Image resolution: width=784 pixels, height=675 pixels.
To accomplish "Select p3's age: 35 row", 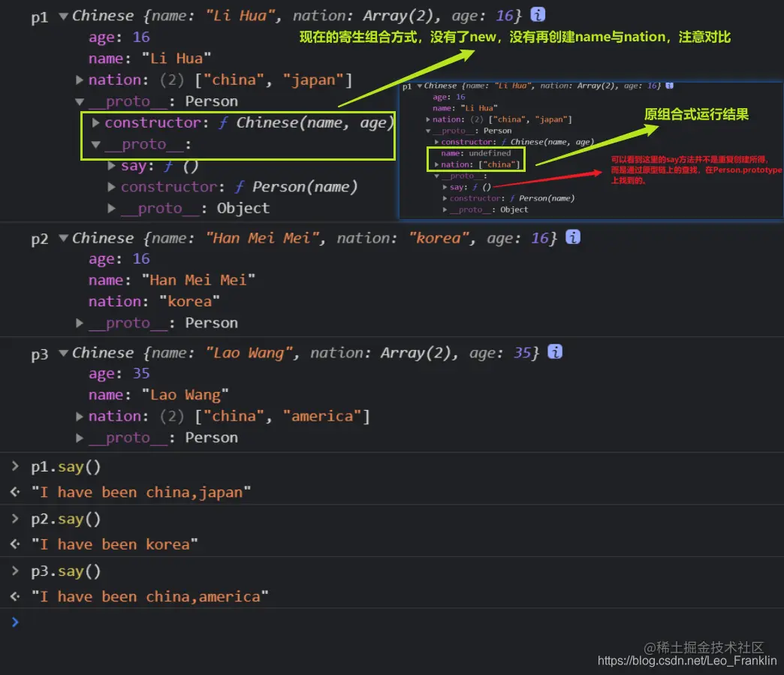I will pos(119,373).
